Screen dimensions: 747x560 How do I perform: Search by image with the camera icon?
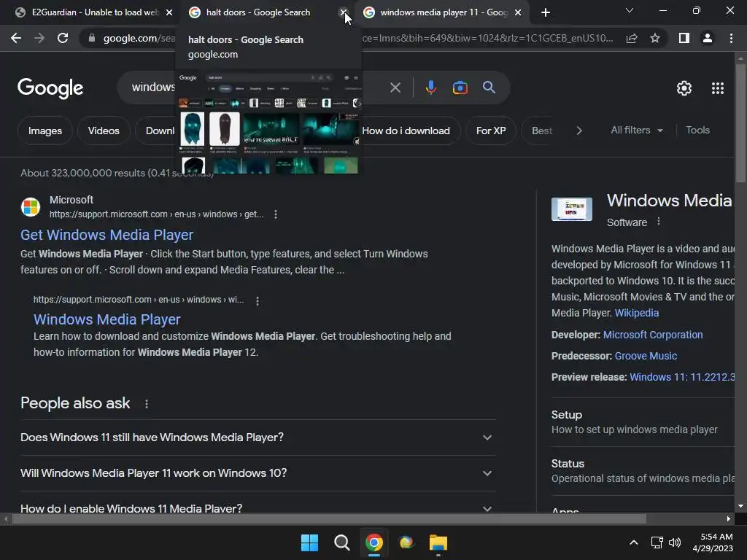tap(460, 87)
